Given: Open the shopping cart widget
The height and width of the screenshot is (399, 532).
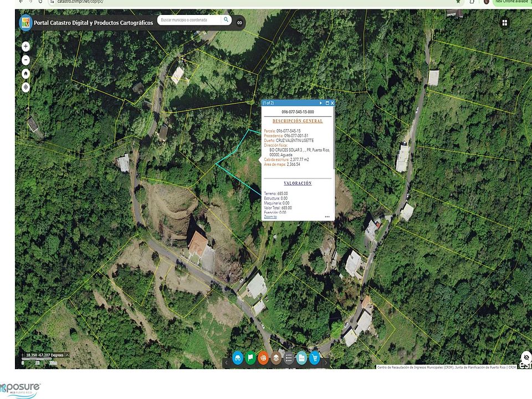Looking at the screenshot, I should click(315, 358).
